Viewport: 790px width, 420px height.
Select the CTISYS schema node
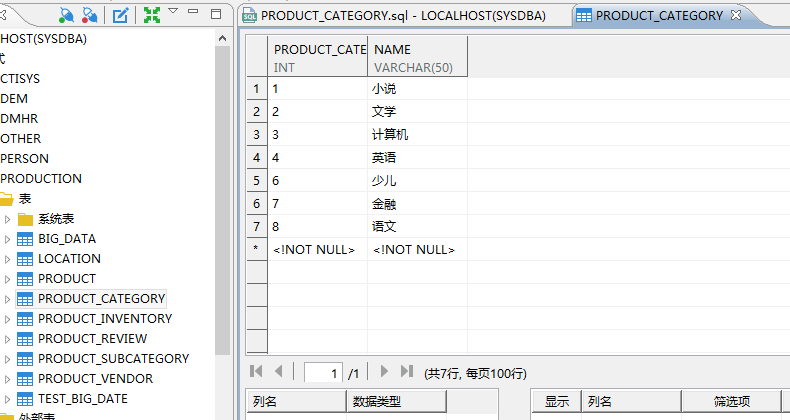(x=20, y=79)
